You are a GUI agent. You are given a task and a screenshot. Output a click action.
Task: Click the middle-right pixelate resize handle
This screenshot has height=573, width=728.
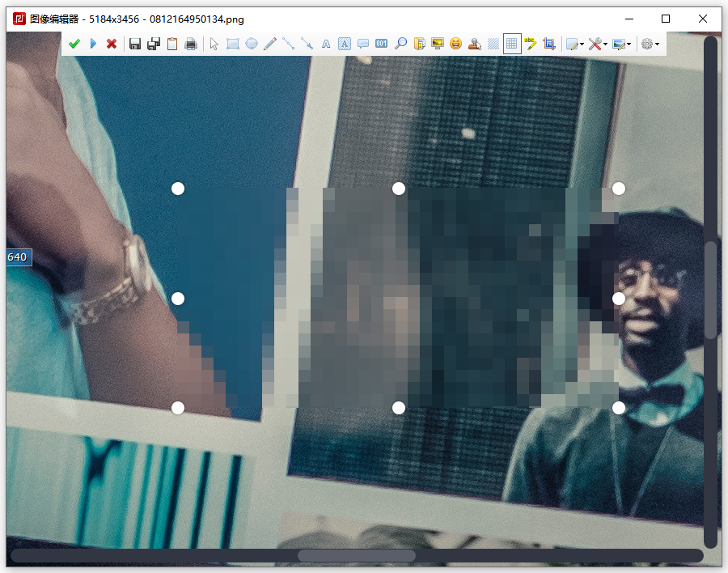click(619, 299)
